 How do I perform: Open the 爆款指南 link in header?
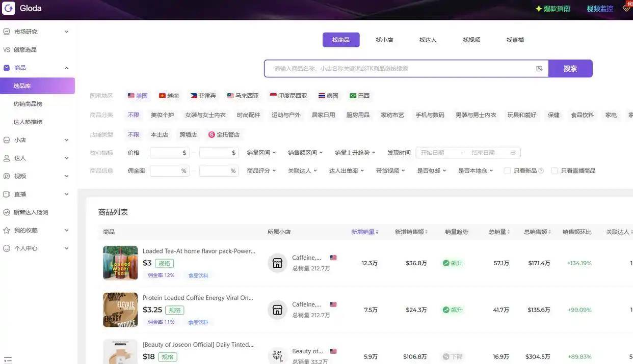tap(552, 9)
